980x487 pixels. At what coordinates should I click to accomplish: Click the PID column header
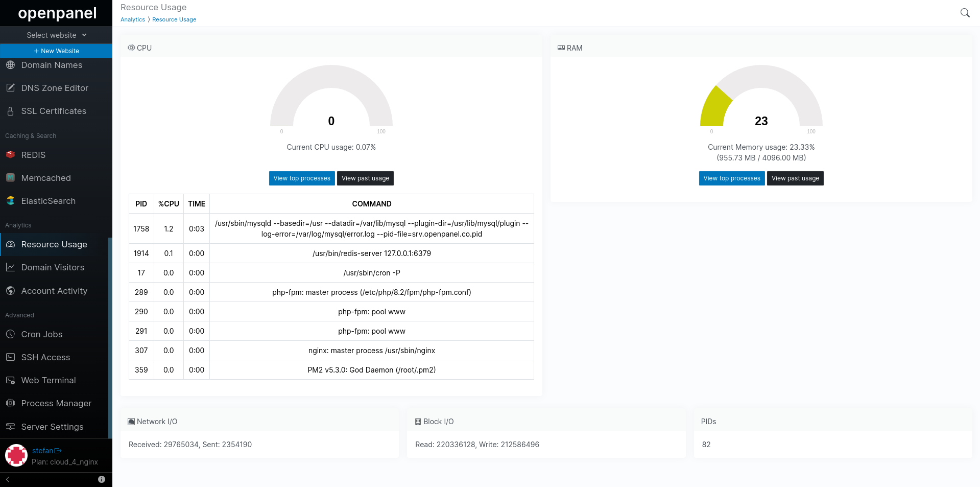[141, 204]
